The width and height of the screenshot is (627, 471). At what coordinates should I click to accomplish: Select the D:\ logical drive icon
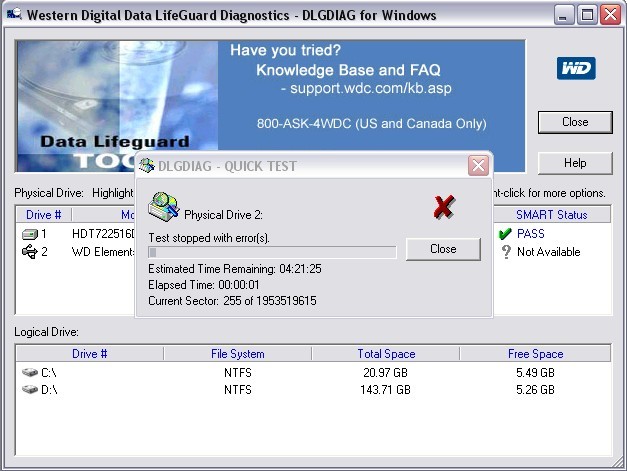click(x=30, y=389)
